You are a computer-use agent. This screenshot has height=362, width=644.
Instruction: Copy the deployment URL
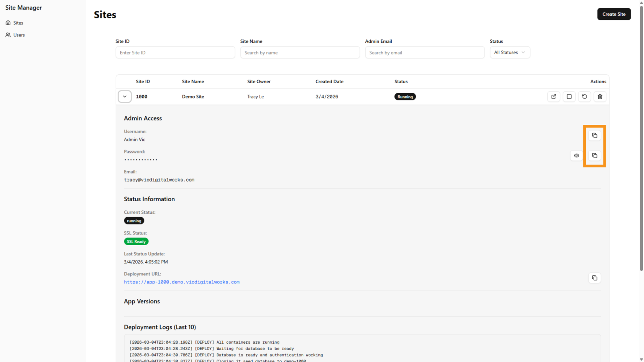(x=594, y=278)
